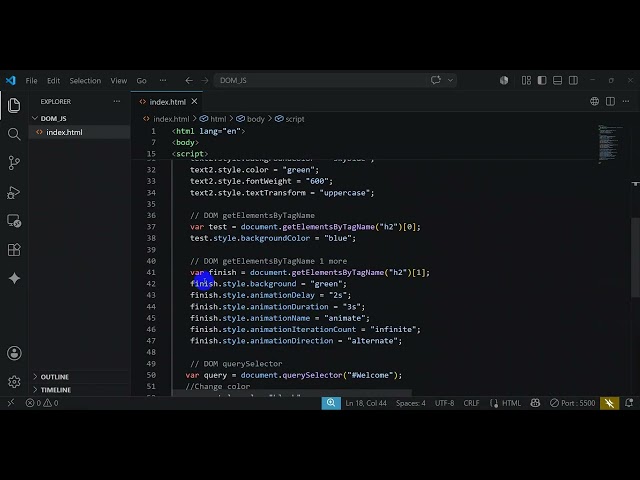Click line number 41 in gutter
Image resolution: width=640 pixels, height=480 pixels.
pyautogui.click(x=151, y=272)
